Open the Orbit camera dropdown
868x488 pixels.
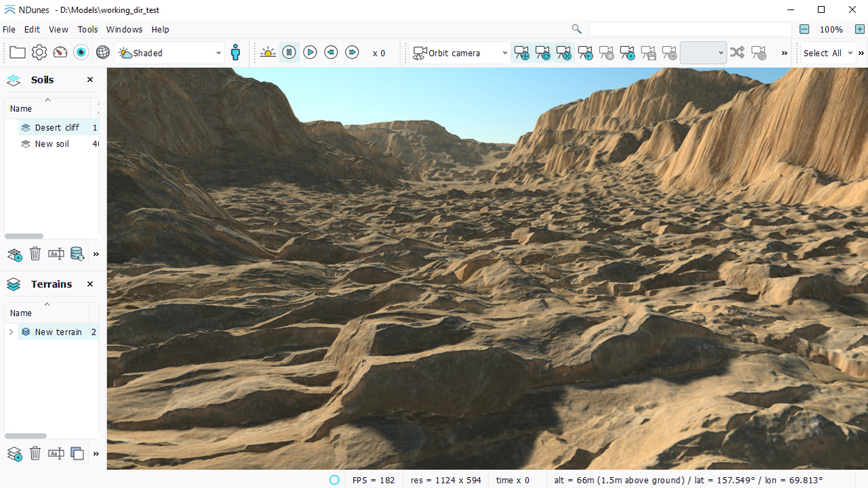point(461,53)
